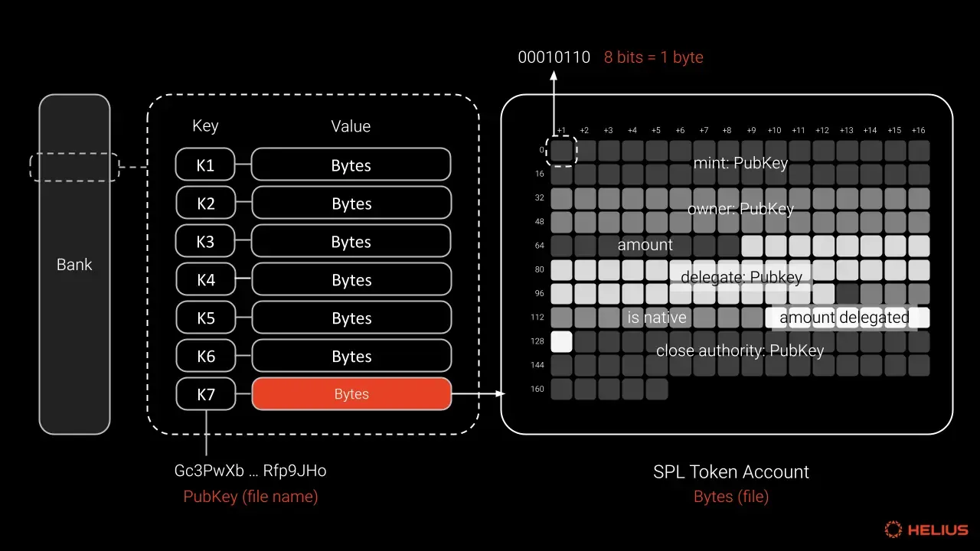
Task: Click the dashed highlighted first byte cell
Action: coord(561,151)
